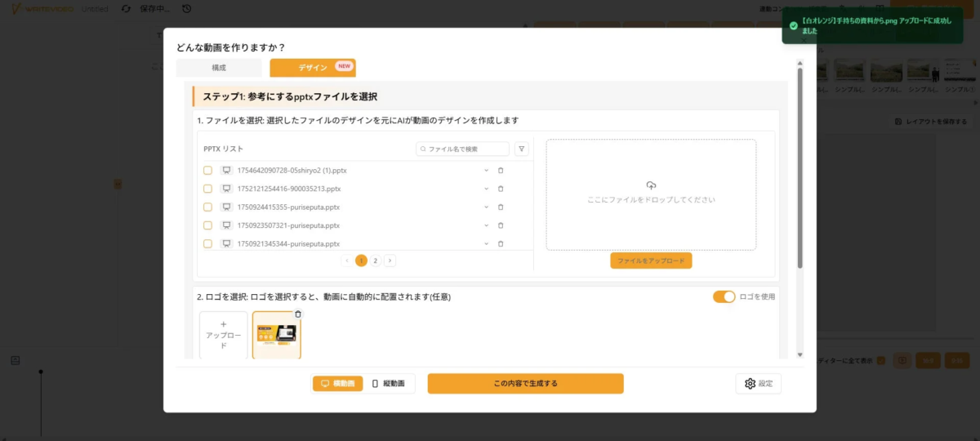Toggle the editor show-all checkbox behind dialog
Screen dimensions: 980x441
click(x=880, y=360)
